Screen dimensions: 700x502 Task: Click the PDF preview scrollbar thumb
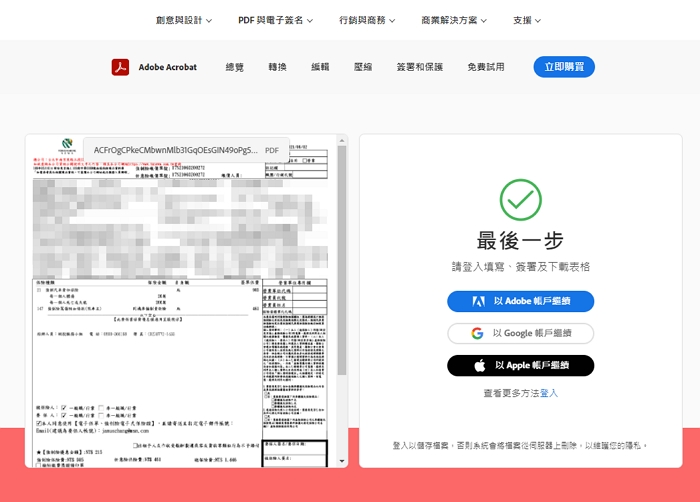point(342,260)
